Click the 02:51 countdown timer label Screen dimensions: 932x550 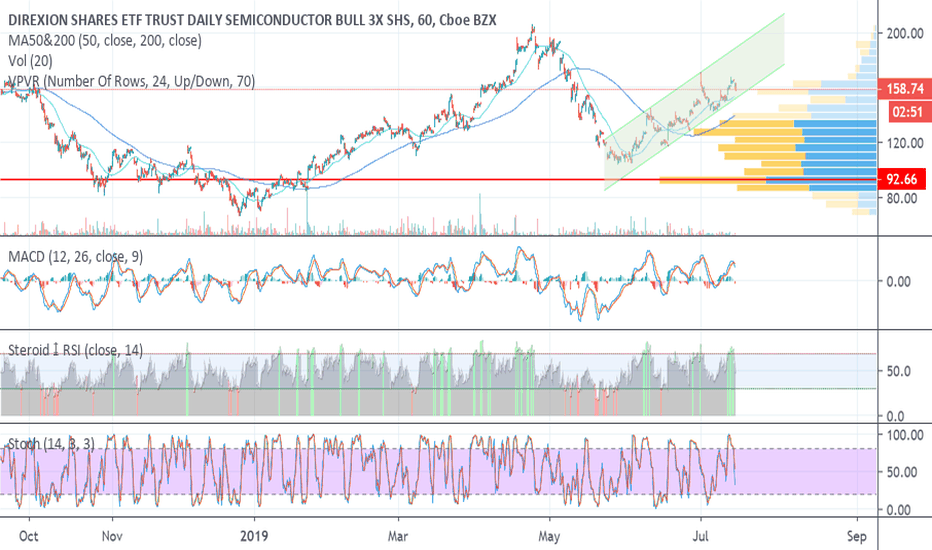[909, 112]
